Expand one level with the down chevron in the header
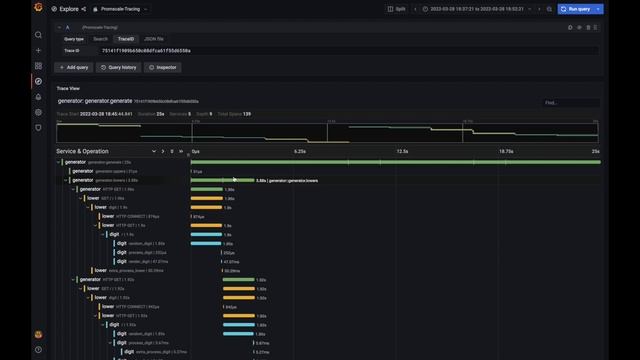This screenshot has height=360, width=640. (154, 151)
